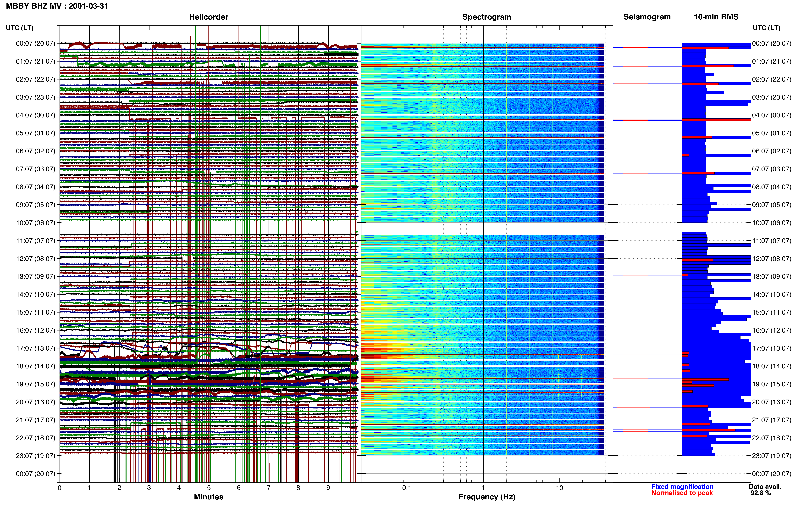Click RMS-side time label "12:07 (08:07)"

[x=772, y=259]
